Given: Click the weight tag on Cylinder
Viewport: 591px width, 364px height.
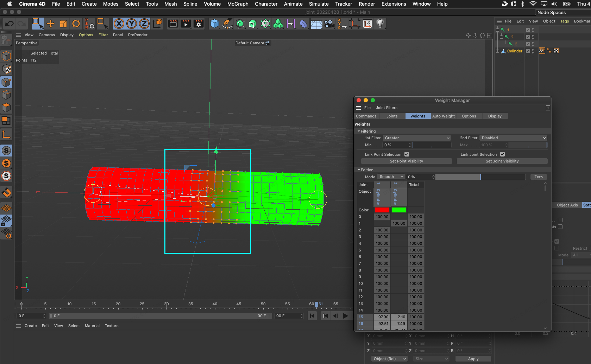Looking at the screenshot, I should 542,51.
